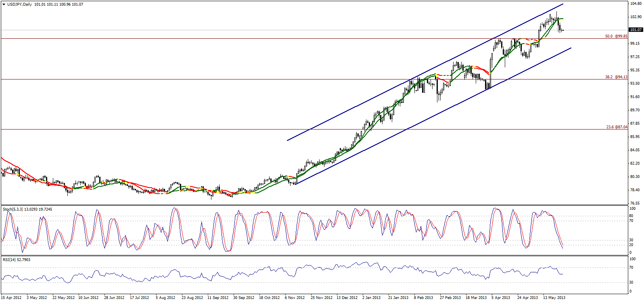Click price axis value 93.50
The height and width of the screenshot is (301, 644).
[x=636, y=84]
